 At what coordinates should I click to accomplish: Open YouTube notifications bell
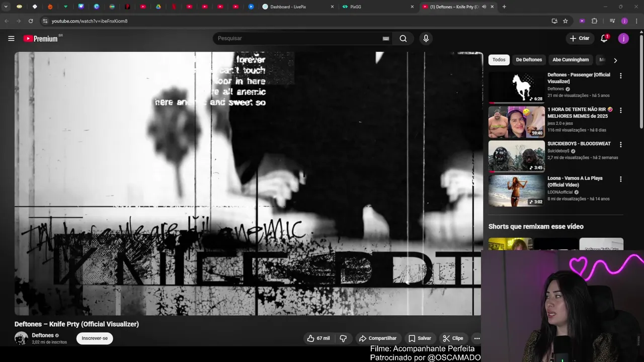tap(604, 38)
